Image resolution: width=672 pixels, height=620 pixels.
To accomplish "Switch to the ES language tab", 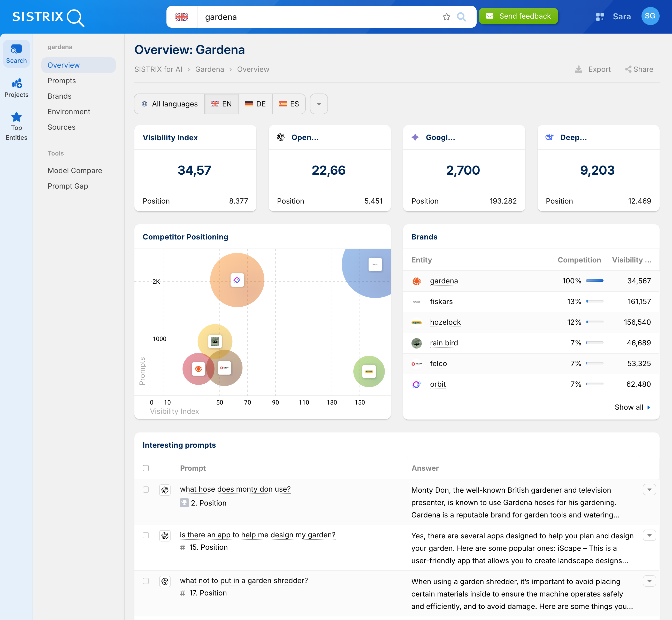I will [x=289, y=104].
